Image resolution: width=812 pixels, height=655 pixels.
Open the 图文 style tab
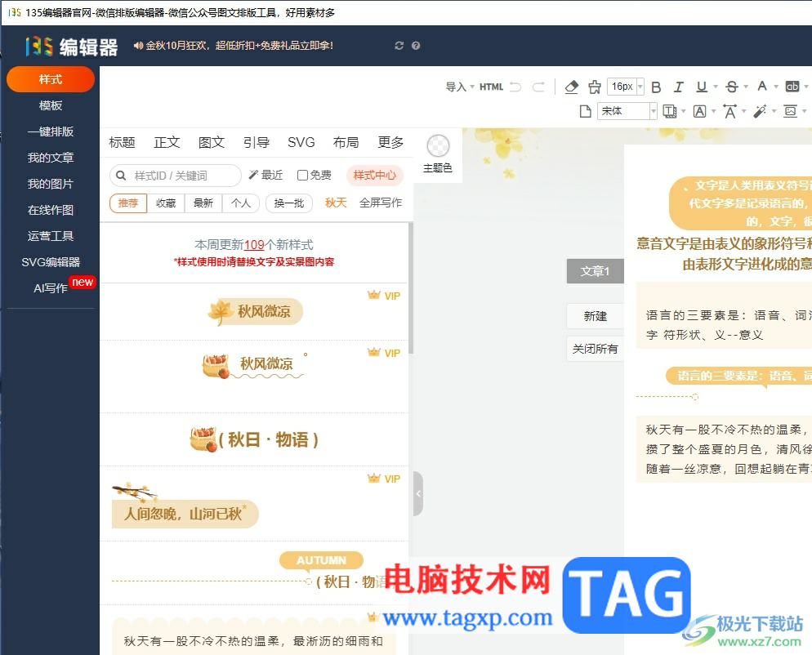pyautogui.click(x=212, y=142)
